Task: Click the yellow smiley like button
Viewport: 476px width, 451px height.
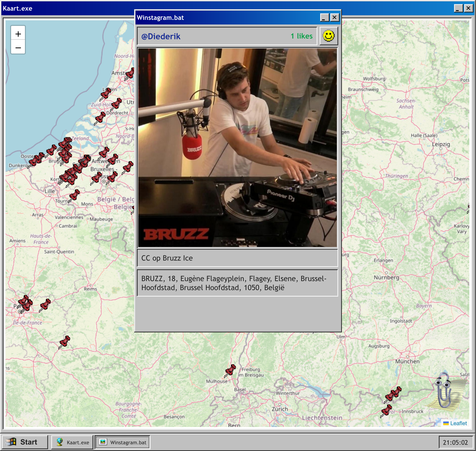Action: pyautogui.click(x=329, y=36)
